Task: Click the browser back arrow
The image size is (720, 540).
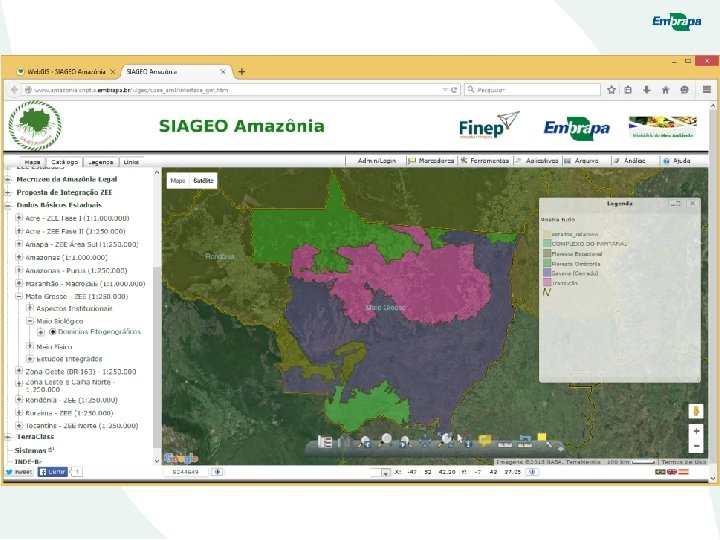Action: click(x=14, y=90)
